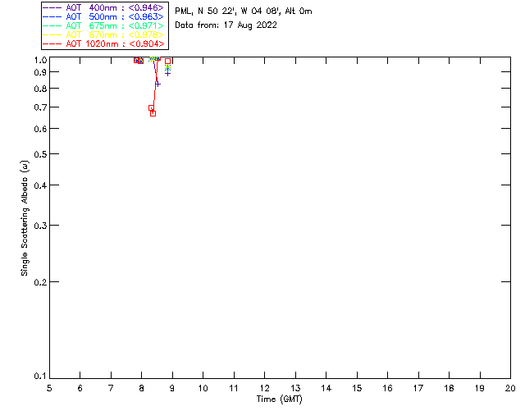Image resolution: width=525 pixels, height=420 pixels.
Task: Click the x-axis tick label '8'
Action: coord(141,388)
